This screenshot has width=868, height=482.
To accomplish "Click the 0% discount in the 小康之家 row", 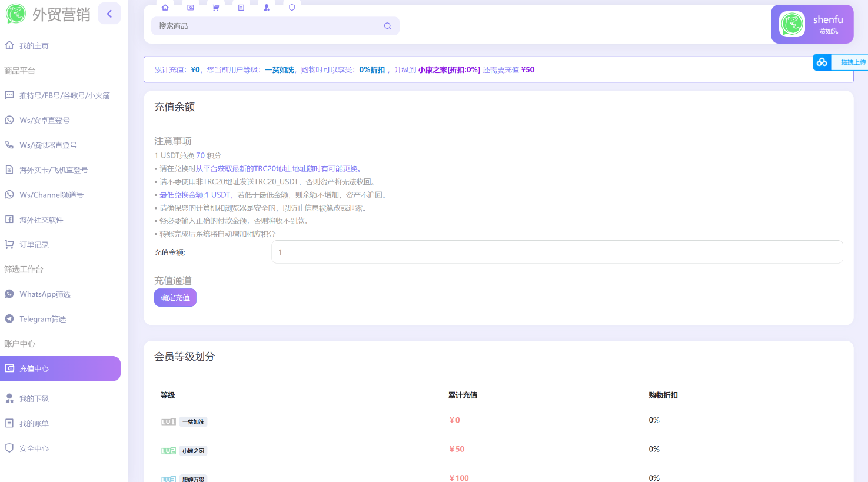I will (x=654, y=449).
